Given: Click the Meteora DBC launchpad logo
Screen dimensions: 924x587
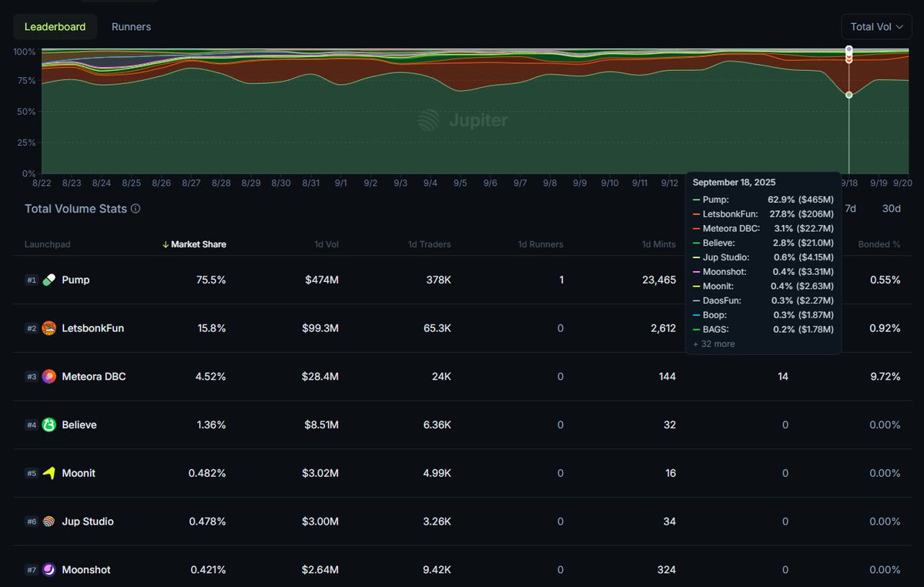Looking at the screenshot, I should click(49, 377).
